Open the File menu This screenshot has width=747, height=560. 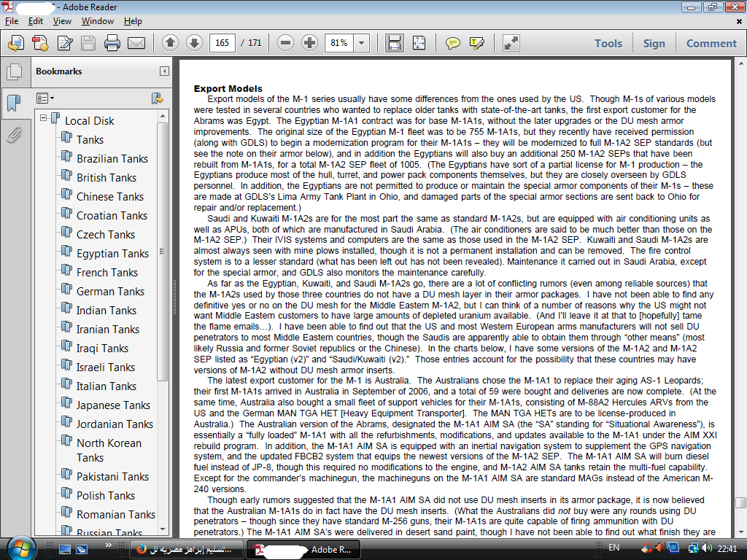[12, 21]
